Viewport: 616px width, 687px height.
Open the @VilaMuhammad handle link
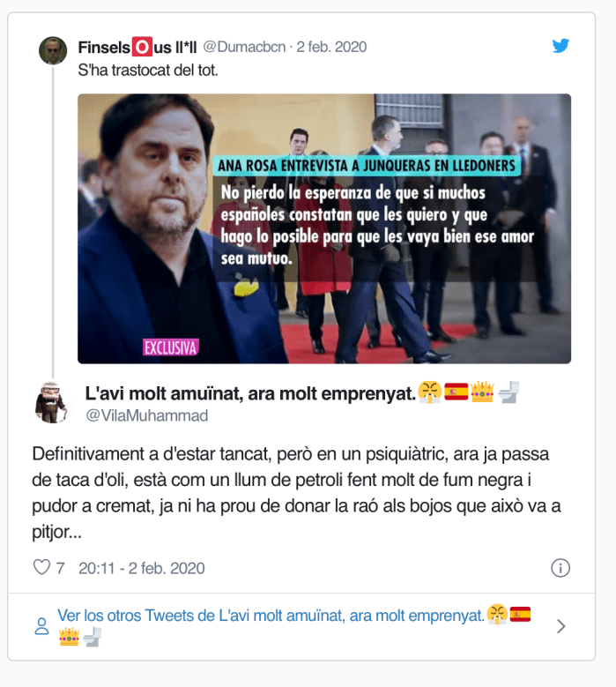146,415
